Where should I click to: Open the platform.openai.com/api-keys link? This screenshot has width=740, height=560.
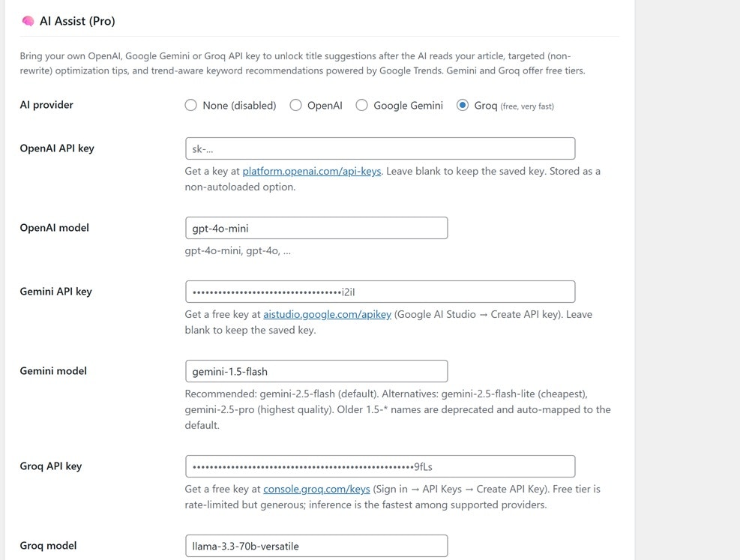point(311,171)
